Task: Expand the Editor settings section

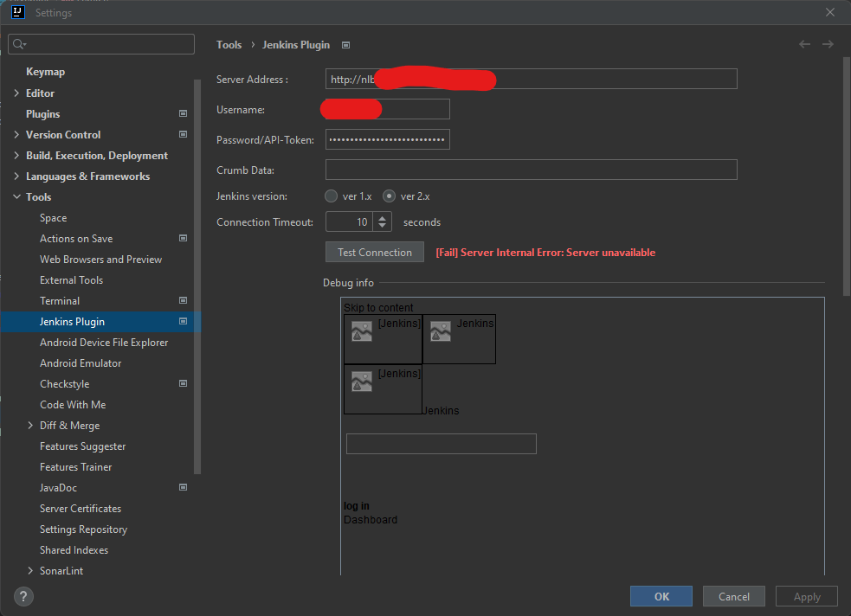Action: coord(16,93)
